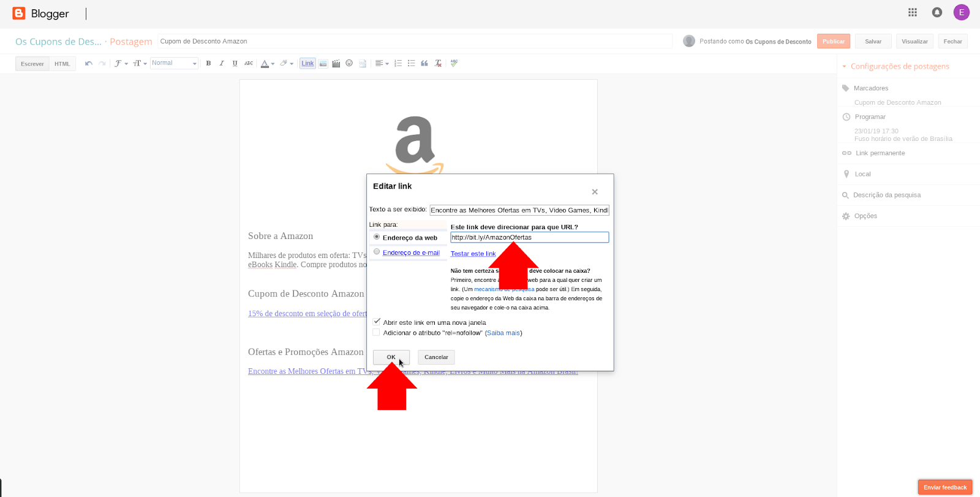Uncheck Abrir este link em nova janela

pyautogui.click(x=377, y=322)
